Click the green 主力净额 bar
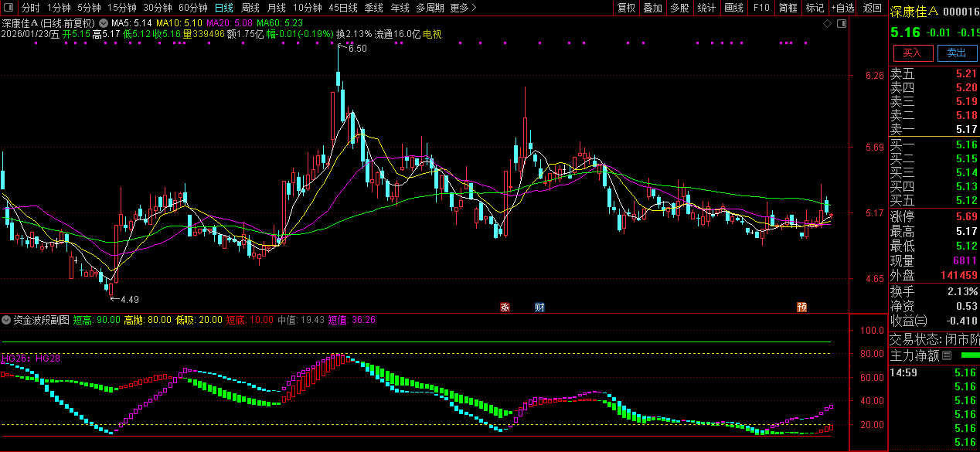This screenshot has width=980, height=452. (969, 355)
